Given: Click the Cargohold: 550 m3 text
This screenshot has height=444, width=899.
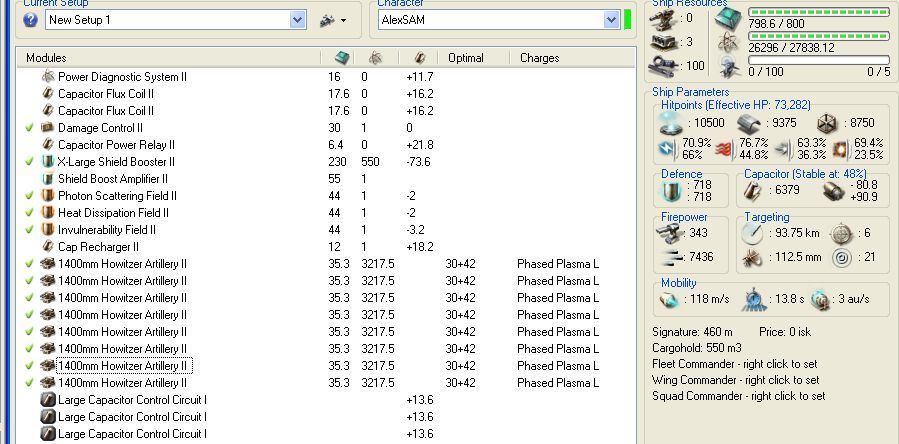Looking at the screenshot, I should coord(697,348).
